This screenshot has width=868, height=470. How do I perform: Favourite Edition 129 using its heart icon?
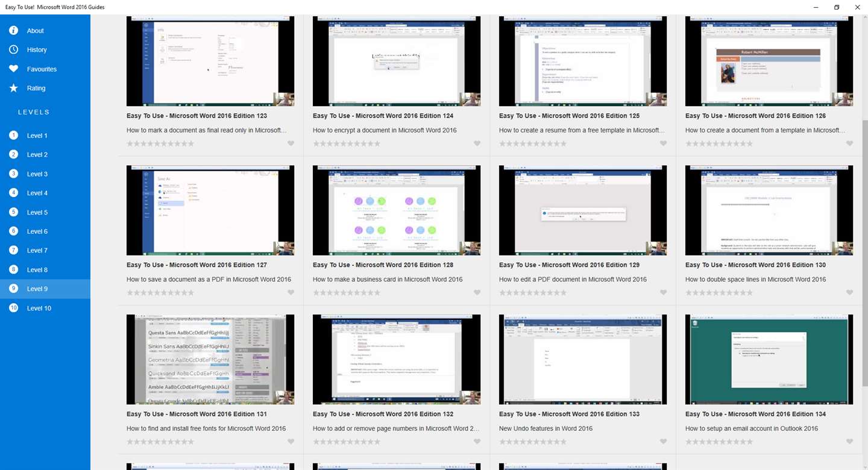[x=663, y=293]
